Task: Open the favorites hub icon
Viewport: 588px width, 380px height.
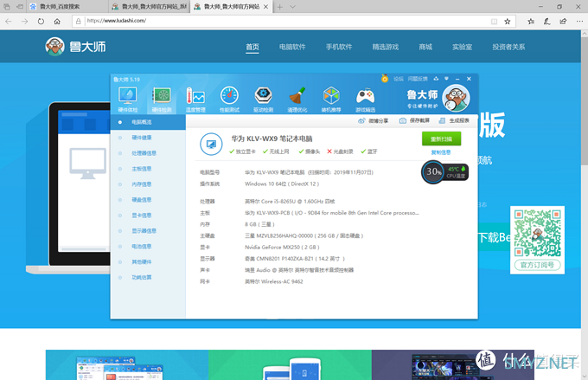Action: click(x=531, y=22)
